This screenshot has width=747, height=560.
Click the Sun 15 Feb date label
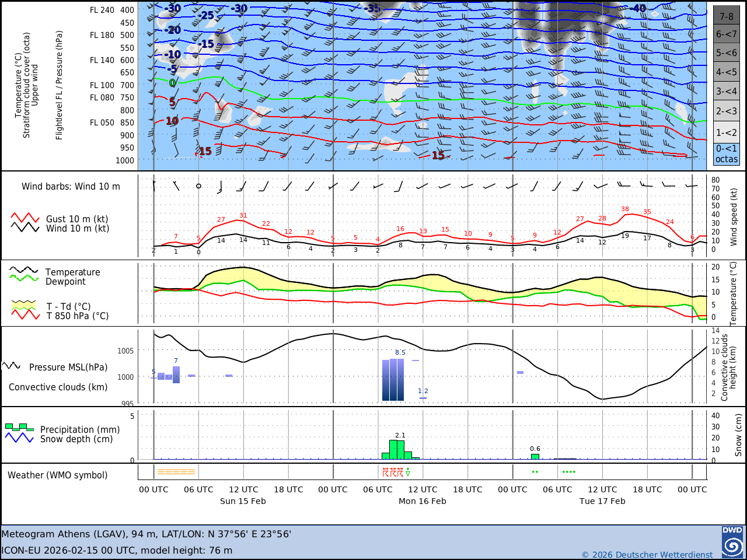pos(243,501)
